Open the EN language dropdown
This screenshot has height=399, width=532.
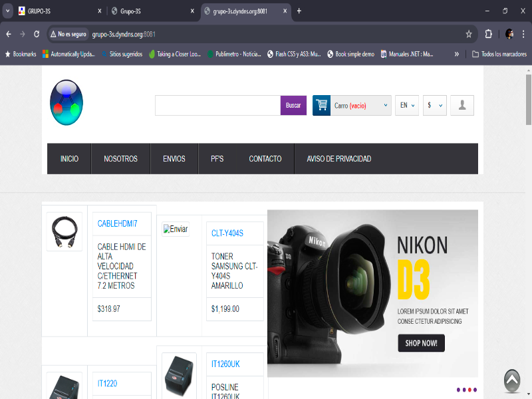[x=407, y=106]
